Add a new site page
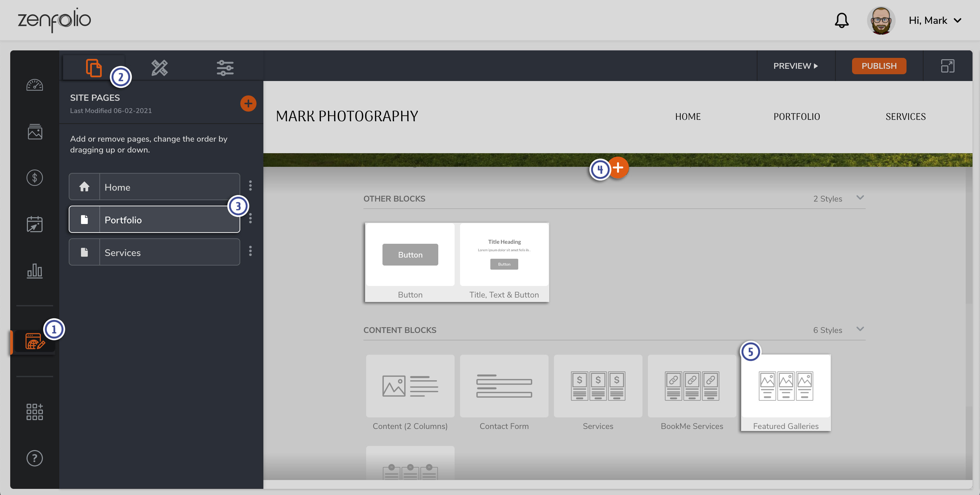This screenshot has width=980, height=495. click(248, 103)
